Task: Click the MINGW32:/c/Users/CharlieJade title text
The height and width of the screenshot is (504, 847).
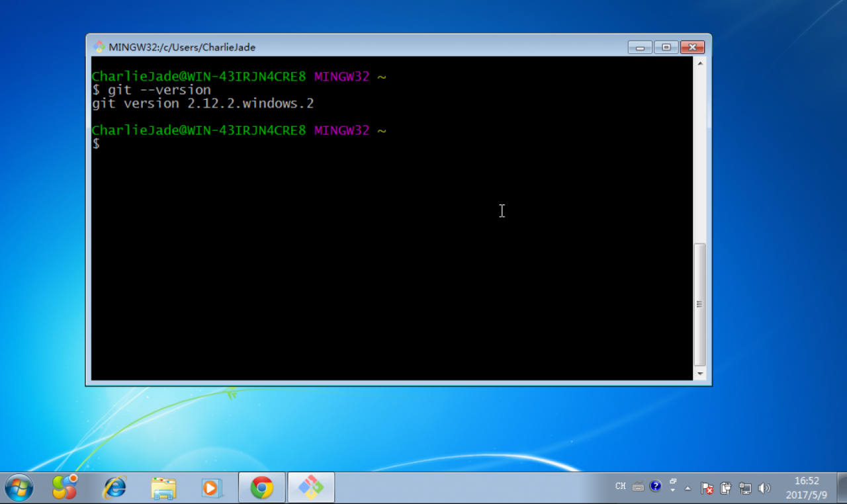Action: tap(182, 47)
